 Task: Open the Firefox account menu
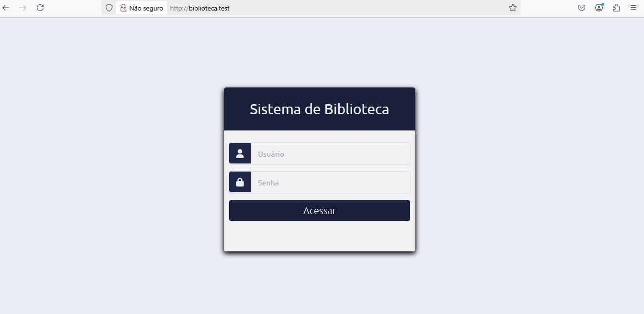click(x=599, y=8)
